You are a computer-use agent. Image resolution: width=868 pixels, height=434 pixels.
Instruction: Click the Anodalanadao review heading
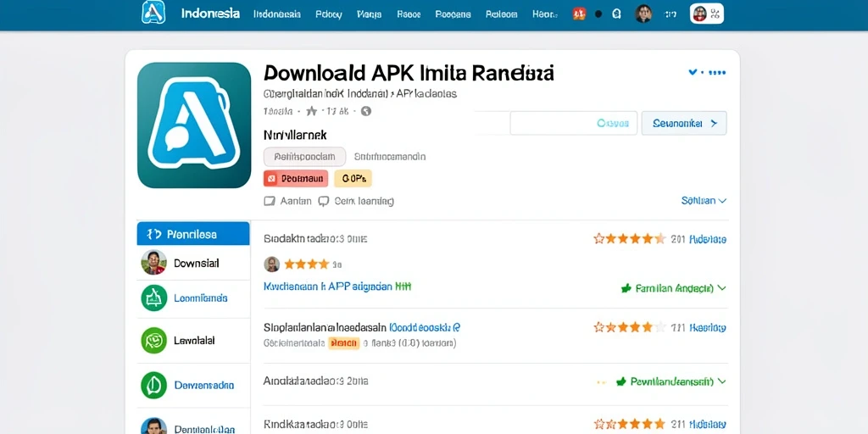pyautogui.click(x=315, y=381)
